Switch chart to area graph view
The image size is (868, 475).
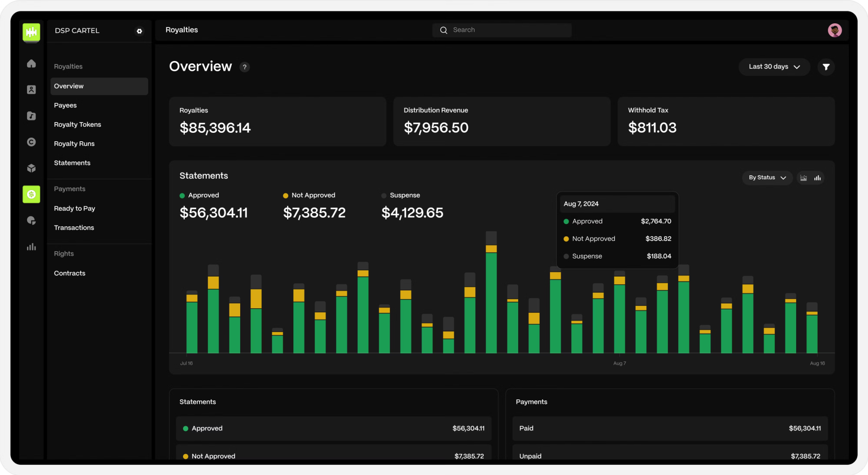(803, 178)
